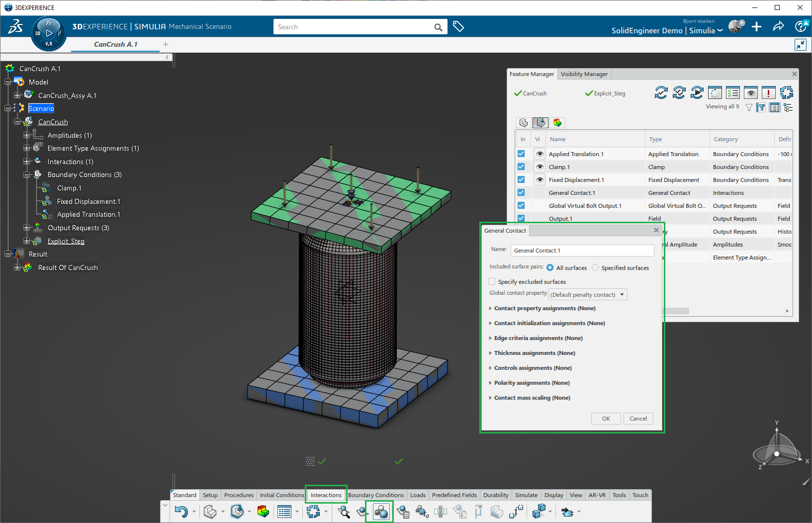Click Cancel in General Contact dialog
The image size is (812, 523).
638,419
